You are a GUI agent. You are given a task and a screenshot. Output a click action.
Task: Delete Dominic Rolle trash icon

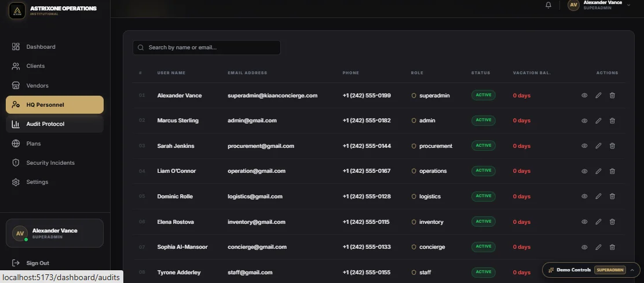(x=612, y=197)
